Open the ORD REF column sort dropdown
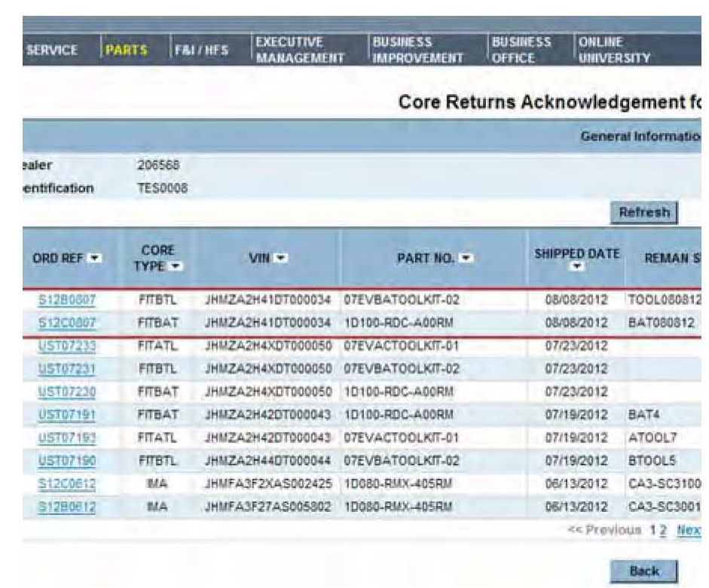The width and height of the screenshot is (709, 588). pyautogui.click(x=96, y=260)
